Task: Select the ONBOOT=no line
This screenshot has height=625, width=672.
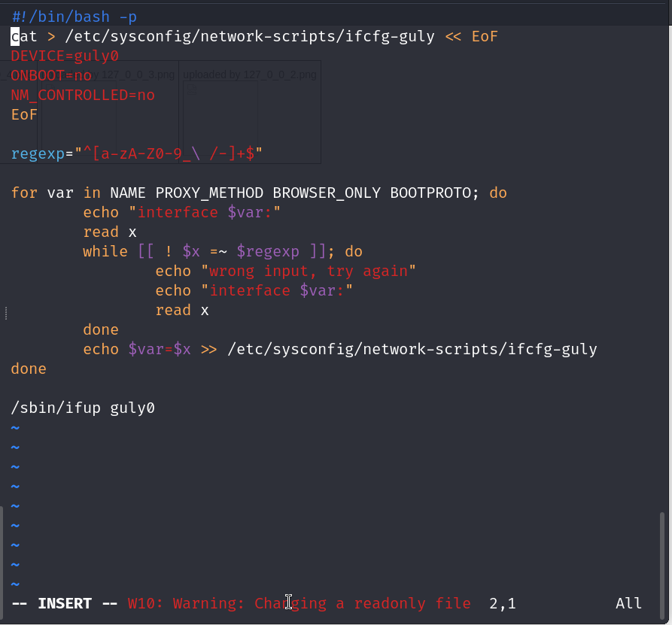Action: (x=51, y=75)
